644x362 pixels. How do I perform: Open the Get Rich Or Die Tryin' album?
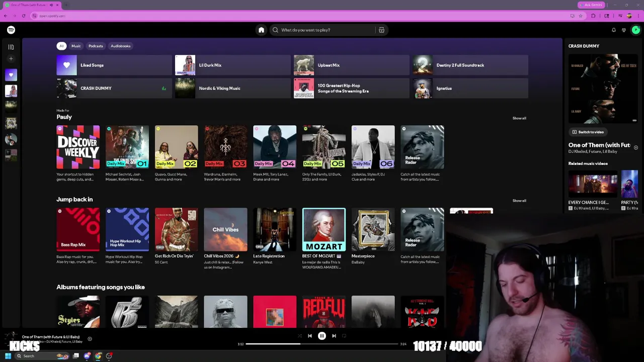(x=177, y=236)
